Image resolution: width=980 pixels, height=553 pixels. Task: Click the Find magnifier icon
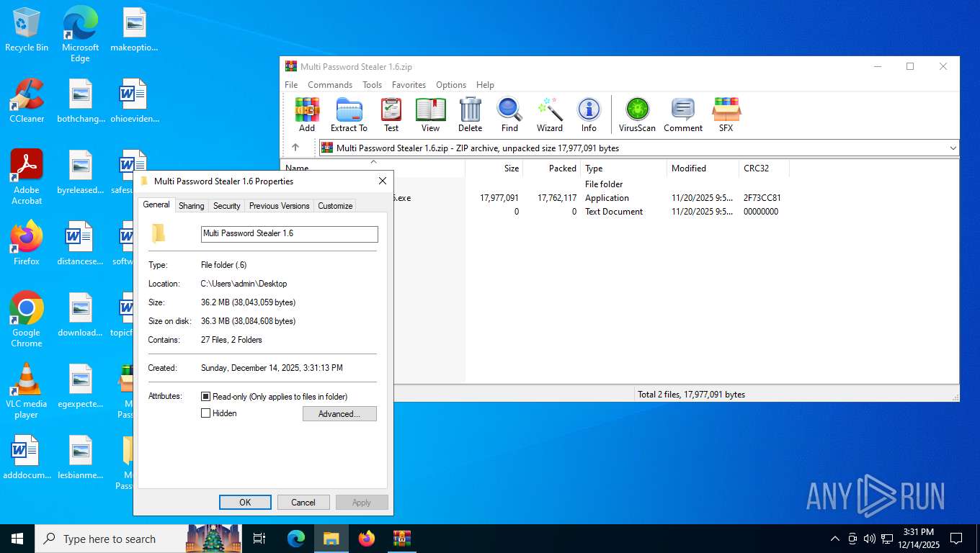509,115
